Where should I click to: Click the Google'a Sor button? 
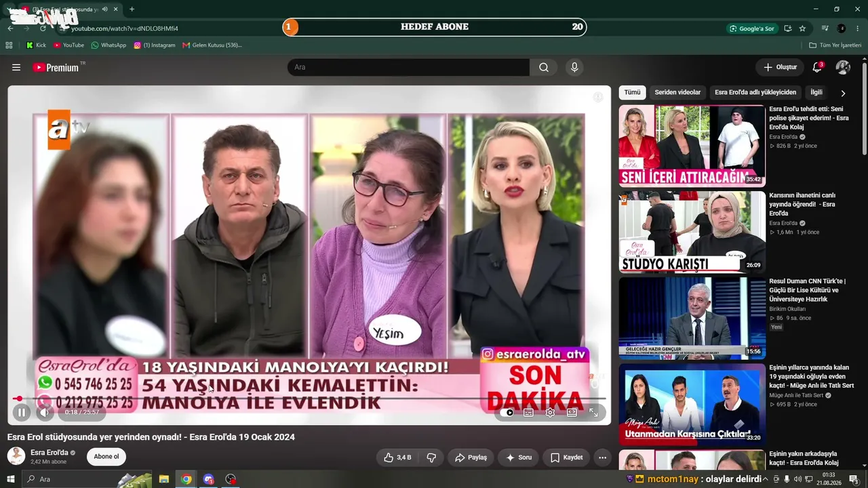coord(751,28)
